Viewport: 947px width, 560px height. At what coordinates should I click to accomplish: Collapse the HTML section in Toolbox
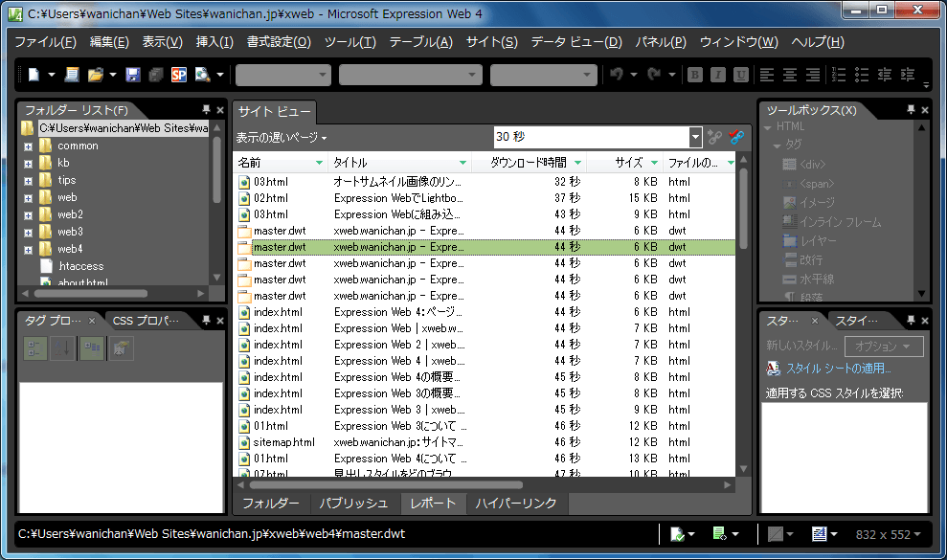(768, 127)
